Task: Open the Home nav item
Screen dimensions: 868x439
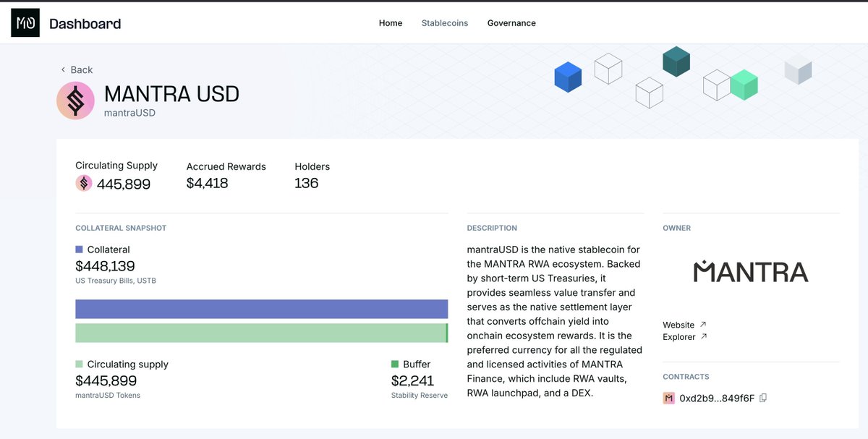Action: click(x=391, y=23)
